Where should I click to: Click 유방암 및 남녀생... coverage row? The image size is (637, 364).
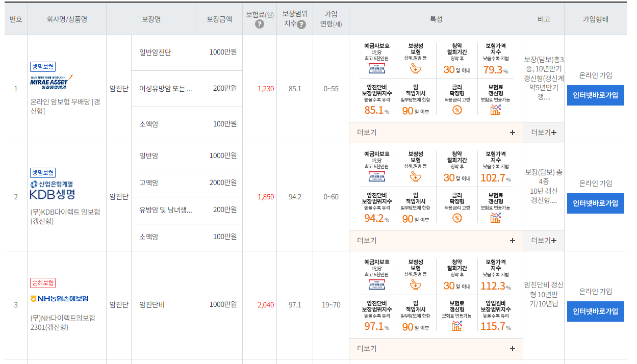tap(187, 210)
